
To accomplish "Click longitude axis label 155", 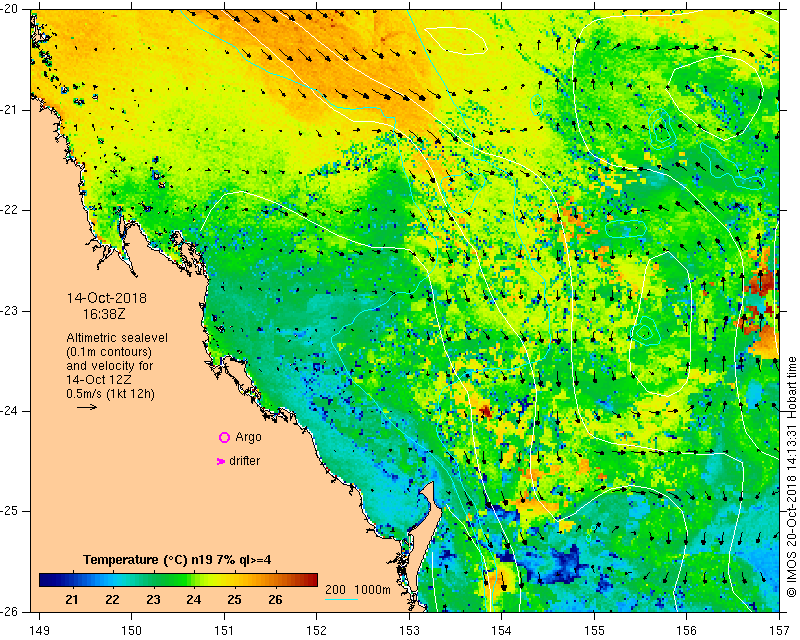I will point(594,630).
